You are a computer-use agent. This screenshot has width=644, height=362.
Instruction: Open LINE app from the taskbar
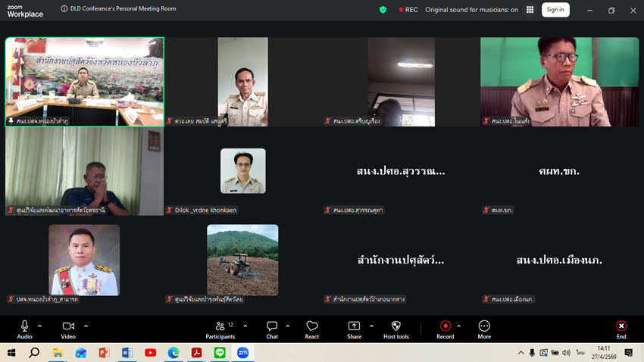point(220,353)
